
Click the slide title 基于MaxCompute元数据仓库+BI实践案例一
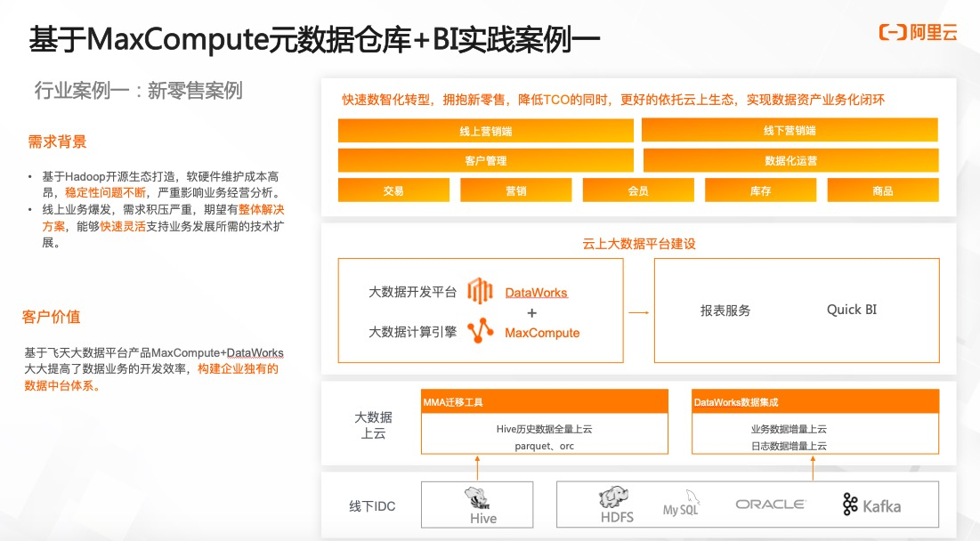314,40
